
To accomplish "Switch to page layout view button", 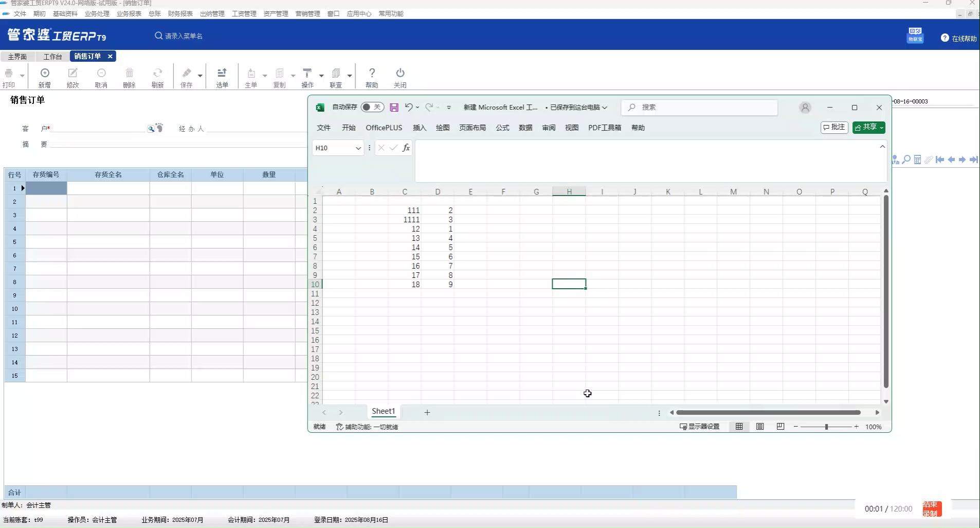I will (x=760, y=427).
